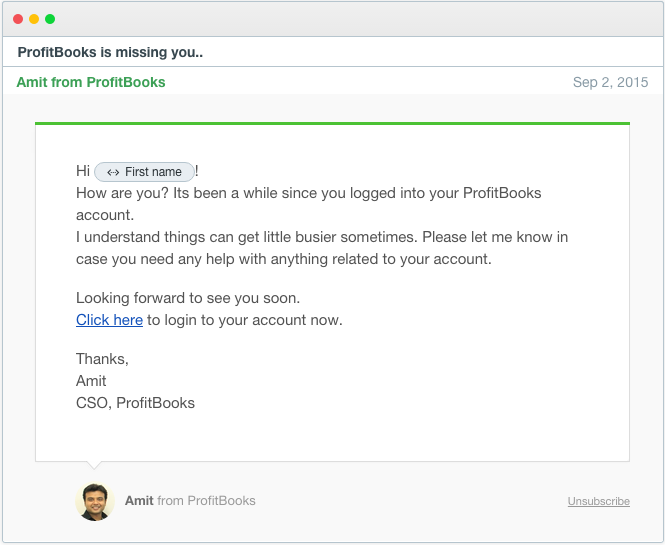This screenshot has height=545, width=665.
Task: Click the green bar atop the email card
Action: pos(332,123)
